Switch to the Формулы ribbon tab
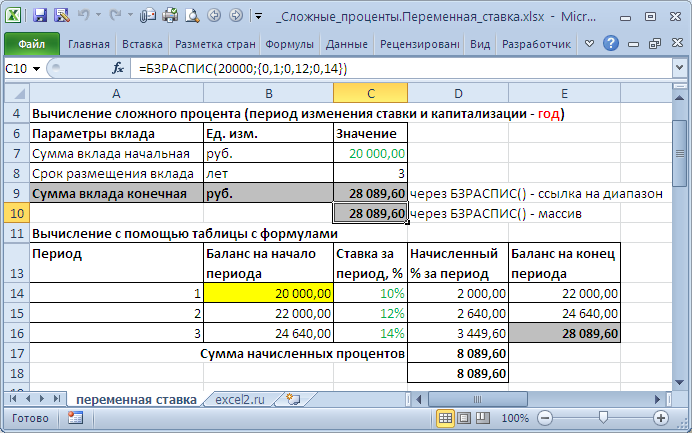 coord(290,44)
